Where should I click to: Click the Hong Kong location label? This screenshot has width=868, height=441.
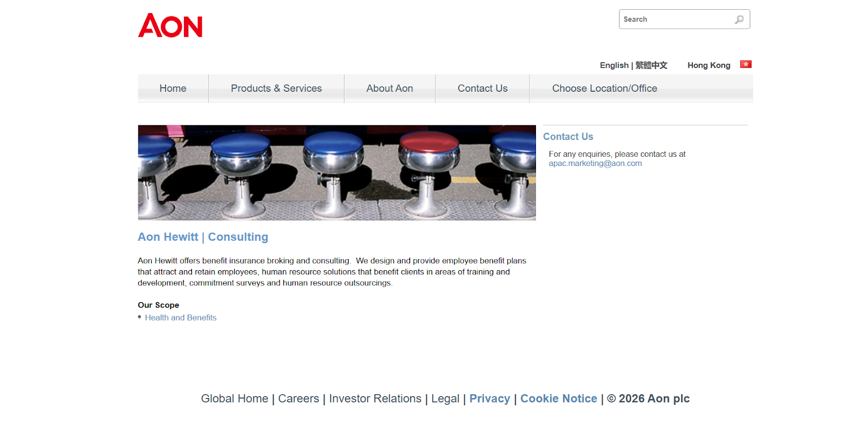[x=709, y=65]
